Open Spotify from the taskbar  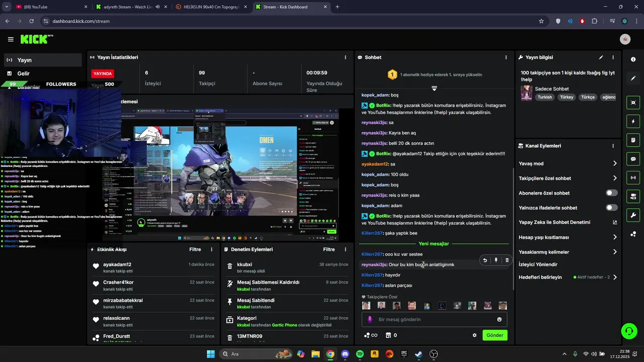click(x=360, y=354)
